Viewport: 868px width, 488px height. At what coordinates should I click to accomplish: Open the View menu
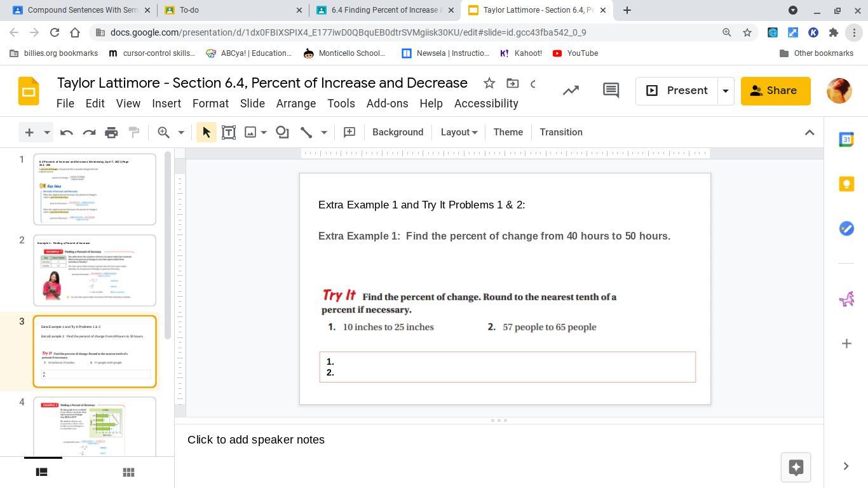click(128, 104)
